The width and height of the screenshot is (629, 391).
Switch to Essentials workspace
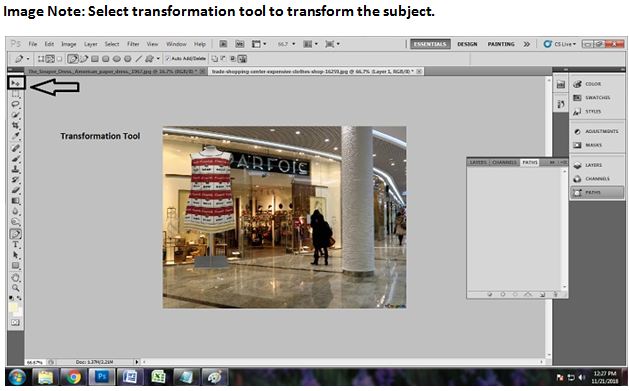tap(430, 44)
